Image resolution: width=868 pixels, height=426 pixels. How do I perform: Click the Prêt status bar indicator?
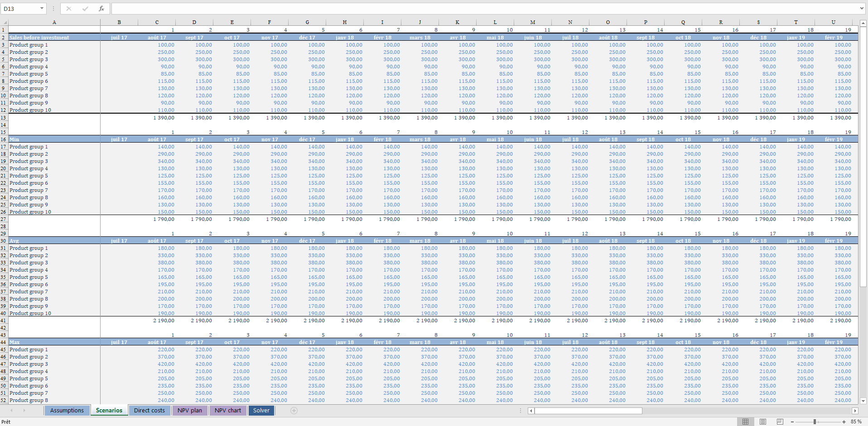(x=6, y=421)
